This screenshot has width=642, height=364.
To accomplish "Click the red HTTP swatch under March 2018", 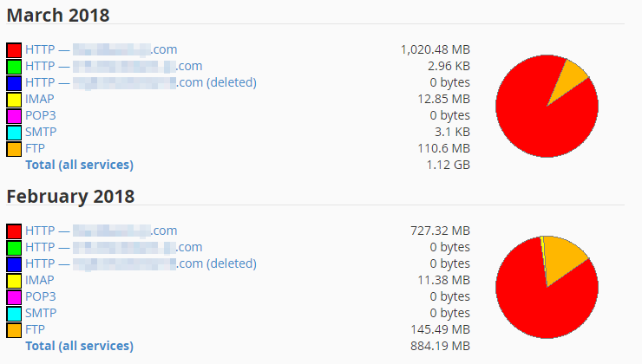I will click(14, 50).
